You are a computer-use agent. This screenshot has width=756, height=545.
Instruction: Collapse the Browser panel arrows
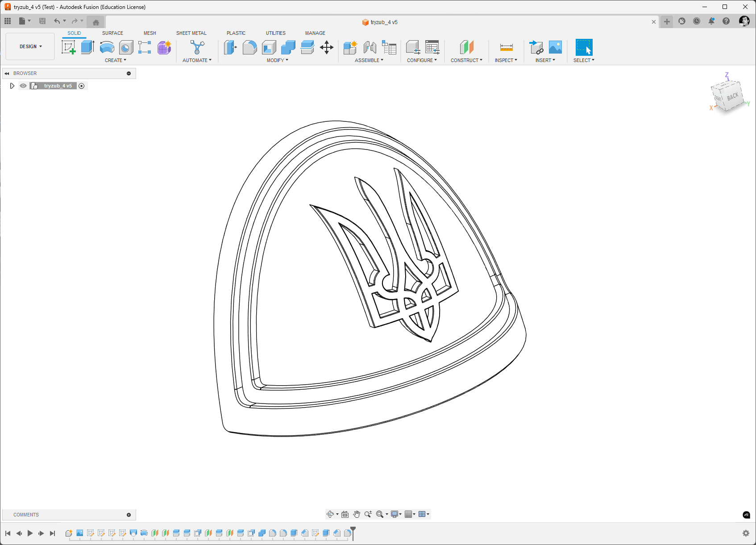tap(7, 73)
